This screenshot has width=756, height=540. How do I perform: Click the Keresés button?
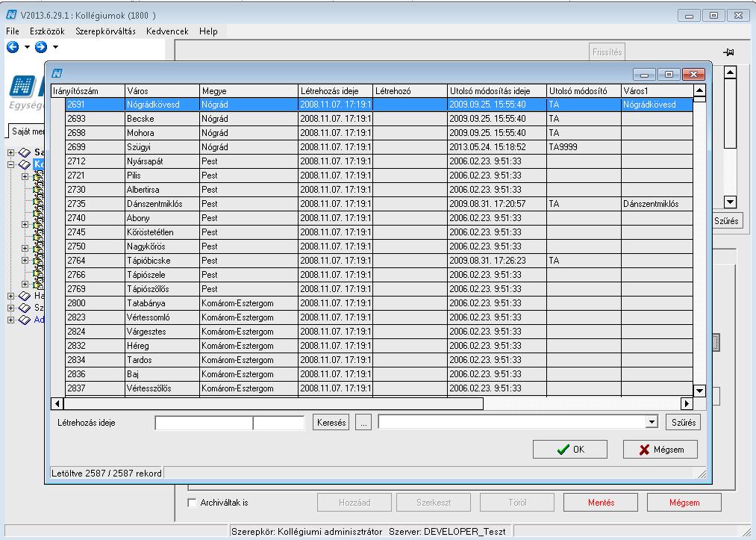click(331, 422)
